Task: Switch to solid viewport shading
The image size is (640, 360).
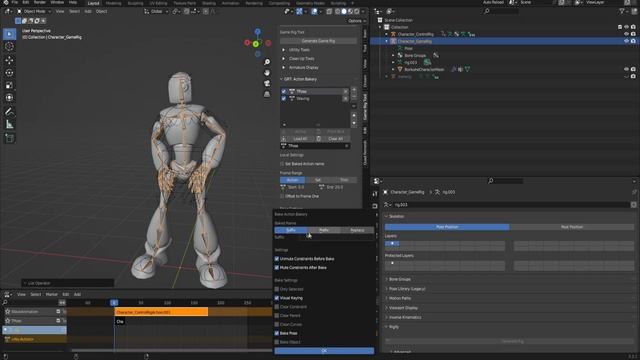Action: (x=344, y=11)
